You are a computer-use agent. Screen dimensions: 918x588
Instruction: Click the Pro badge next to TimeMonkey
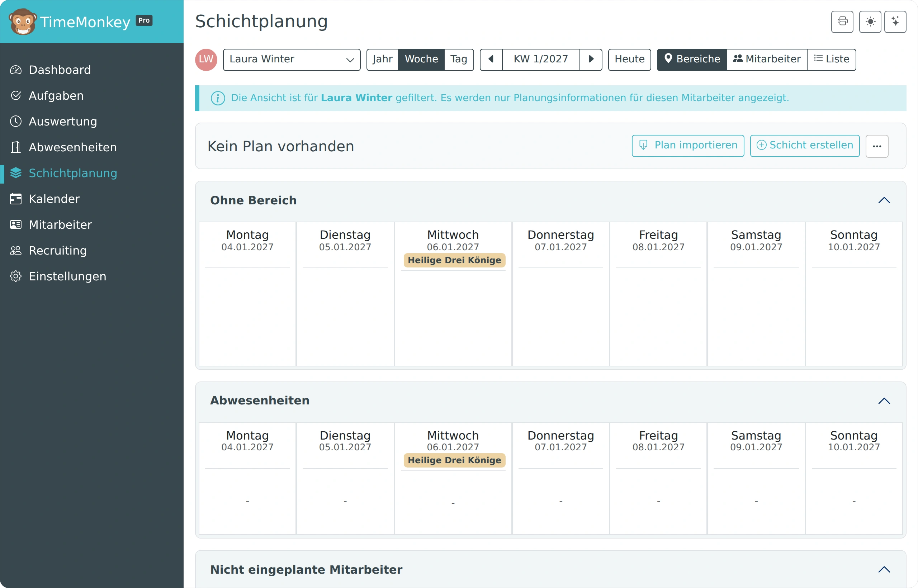tap(145, 21)
